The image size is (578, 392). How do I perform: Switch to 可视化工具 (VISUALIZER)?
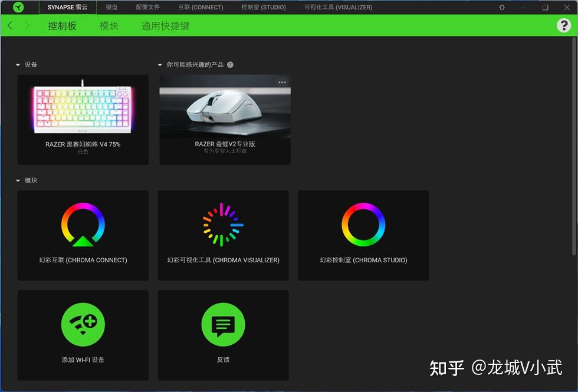(338, 8)
